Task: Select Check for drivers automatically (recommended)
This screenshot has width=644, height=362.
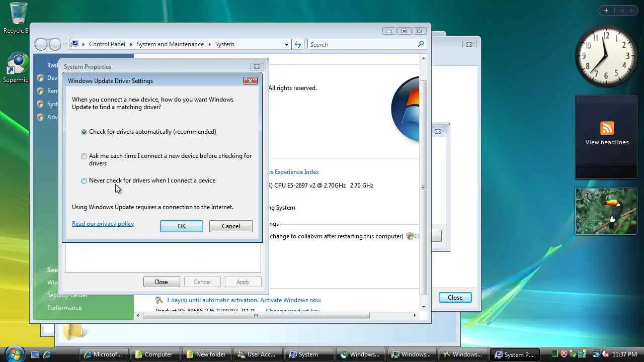Action: (148, 132)
